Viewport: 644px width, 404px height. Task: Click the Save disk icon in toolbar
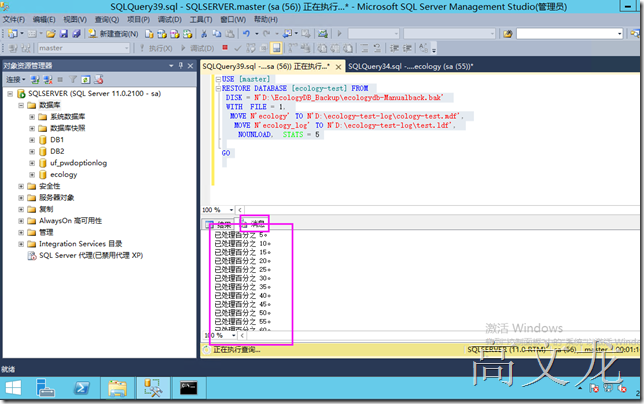coord(64,34)
